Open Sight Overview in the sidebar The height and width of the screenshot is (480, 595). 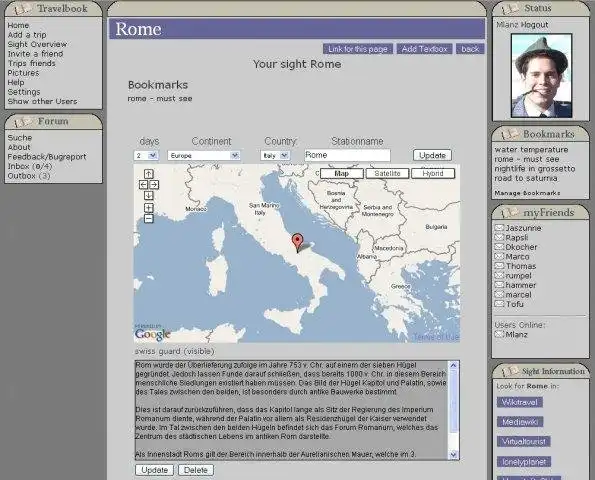point(37,44)
